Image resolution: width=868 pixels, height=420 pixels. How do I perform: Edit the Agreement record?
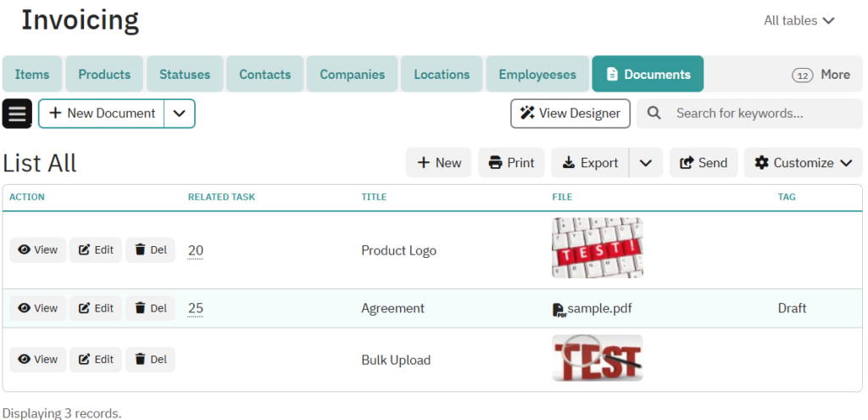95,309
